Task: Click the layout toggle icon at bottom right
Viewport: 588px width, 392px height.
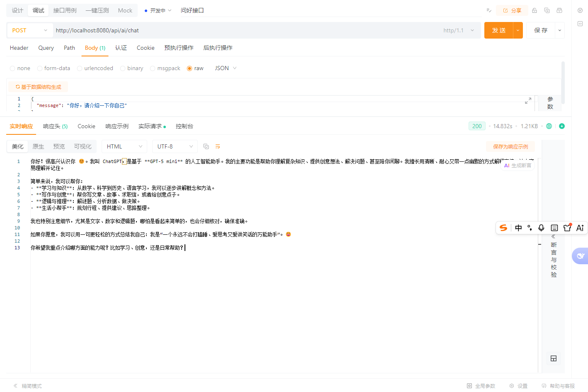Action: click(554, 358)
